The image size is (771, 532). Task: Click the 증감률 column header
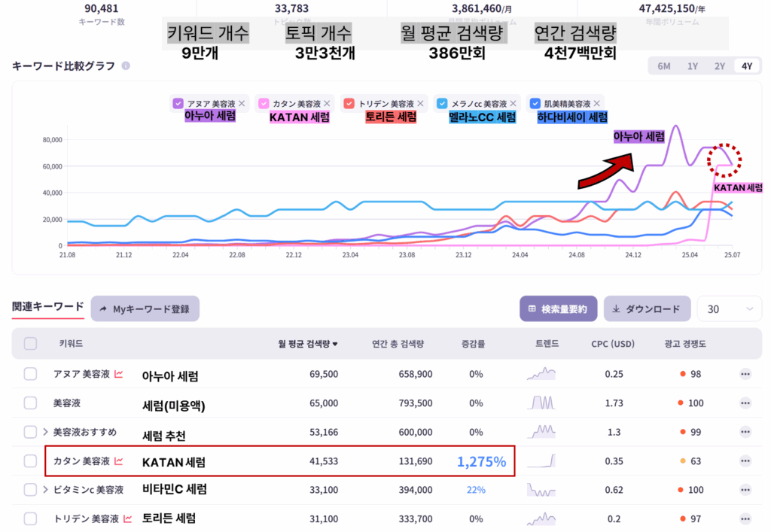pos(473,344)
